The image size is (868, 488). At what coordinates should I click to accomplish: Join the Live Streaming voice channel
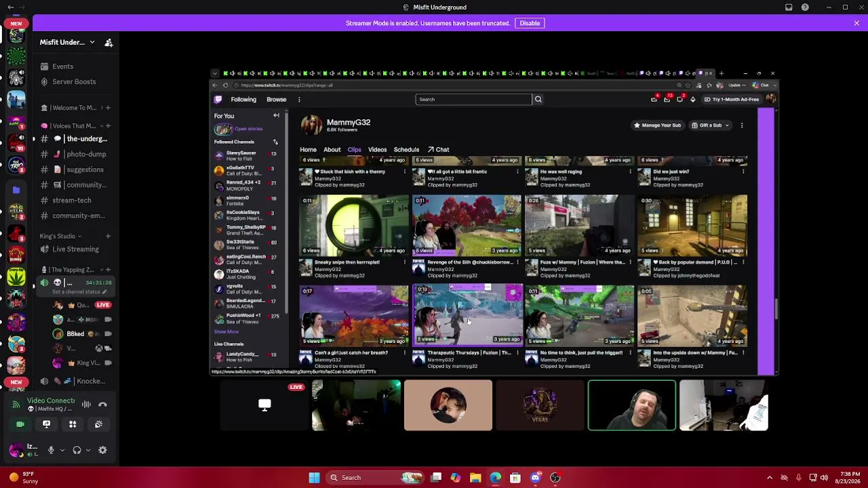pos(75,249)
